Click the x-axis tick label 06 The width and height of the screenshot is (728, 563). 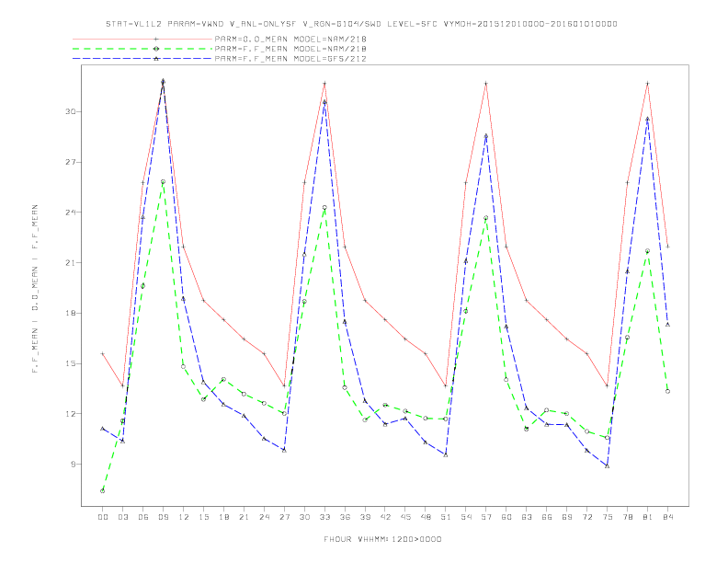(x=143, y=517)
